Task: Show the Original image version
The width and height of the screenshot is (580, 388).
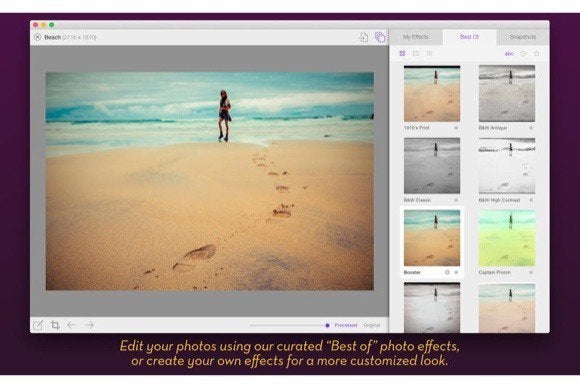Action: (372, 325)
